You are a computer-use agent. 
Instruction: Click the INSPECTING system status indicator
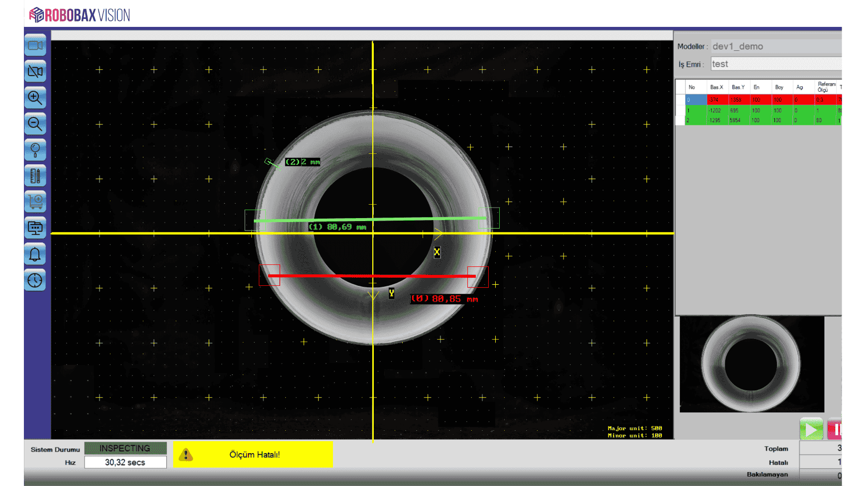tap(125, 448)
